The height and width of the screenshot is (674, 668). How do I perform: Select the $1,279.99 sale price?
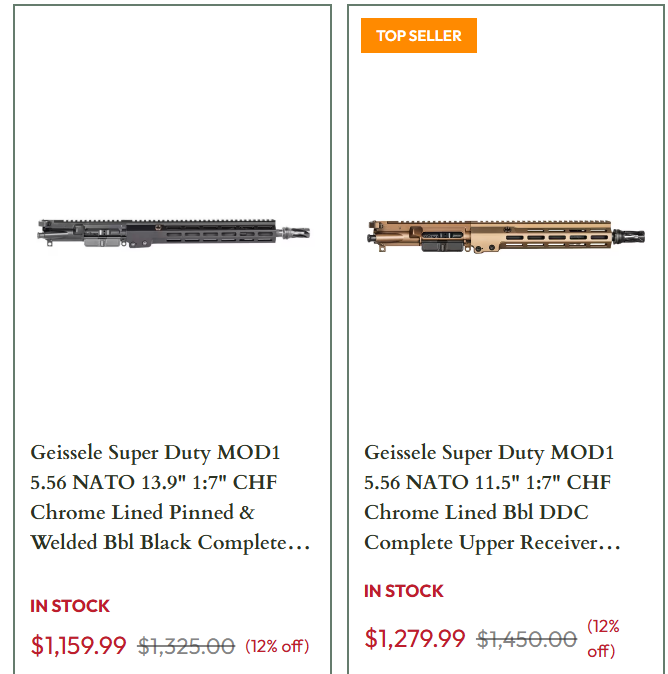(x=415, y=638)
